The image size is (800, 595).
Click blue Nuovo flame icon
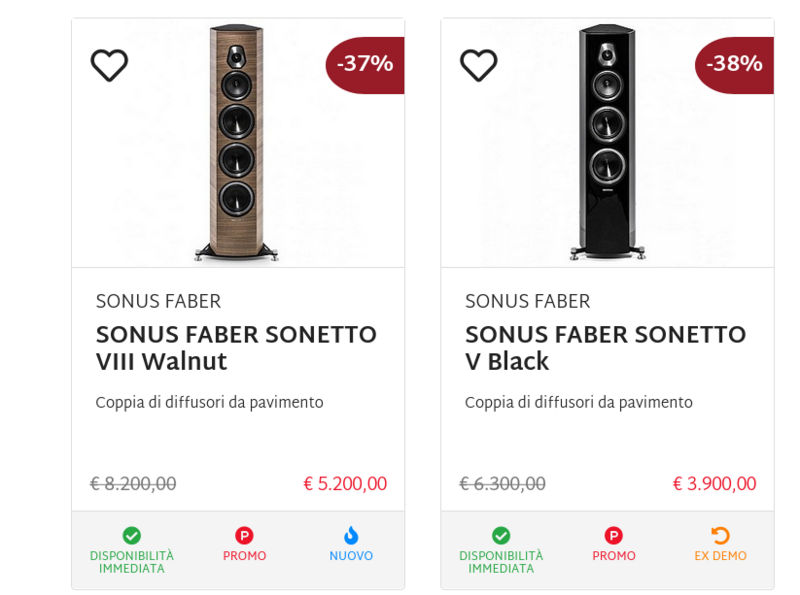(x=351, y=536)
